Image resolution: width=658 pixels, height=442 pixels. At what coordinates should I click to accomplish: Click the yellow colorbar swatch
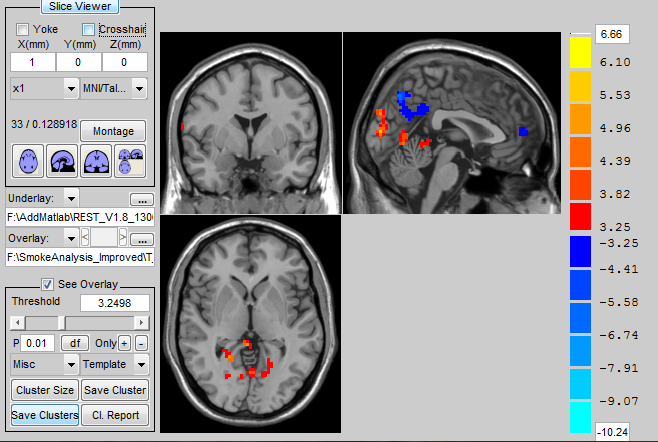click(x=580, y=52)
